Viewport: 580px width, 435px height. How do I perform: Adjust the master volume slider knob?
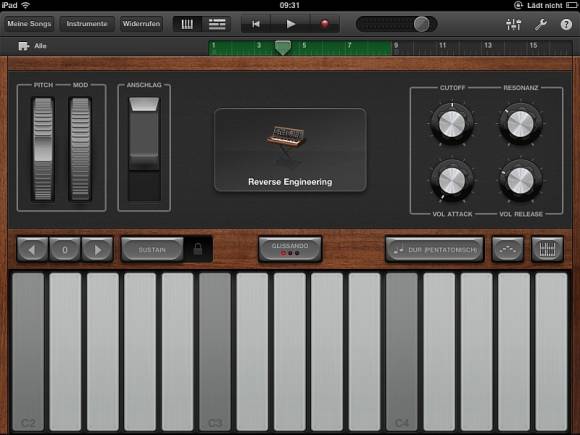coord(421,24)
